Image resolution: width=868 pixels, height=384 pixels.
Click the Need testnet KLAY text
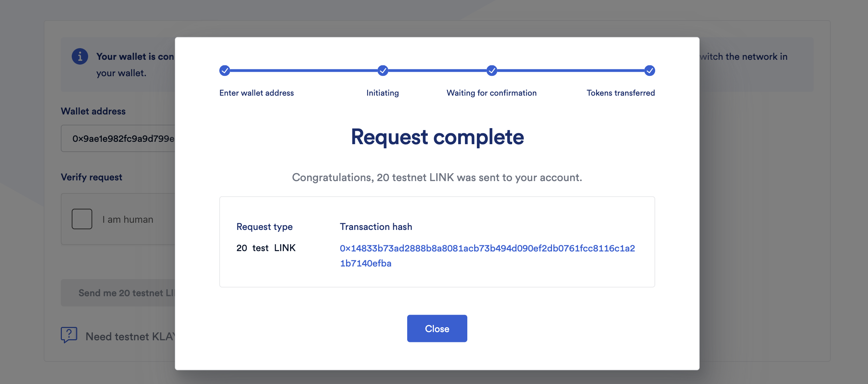pyautogui.click(x=130, y=337)
